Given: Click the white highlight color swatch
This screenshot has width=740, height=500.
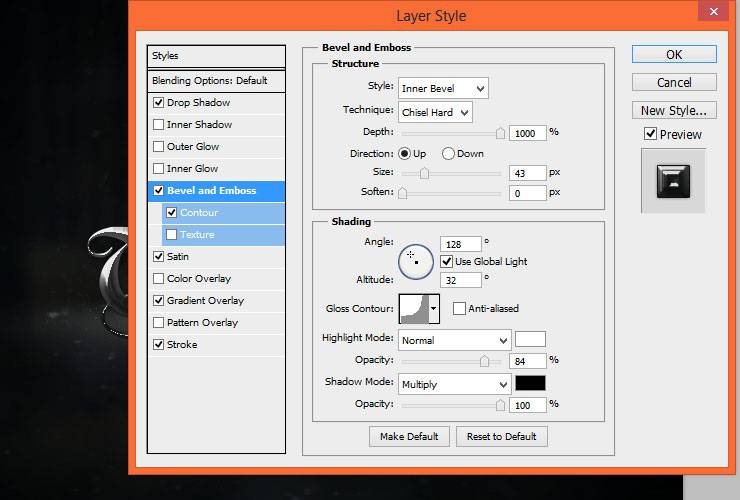Looking at the screenshot, I should pyautogui.click(x=530, y=339).
